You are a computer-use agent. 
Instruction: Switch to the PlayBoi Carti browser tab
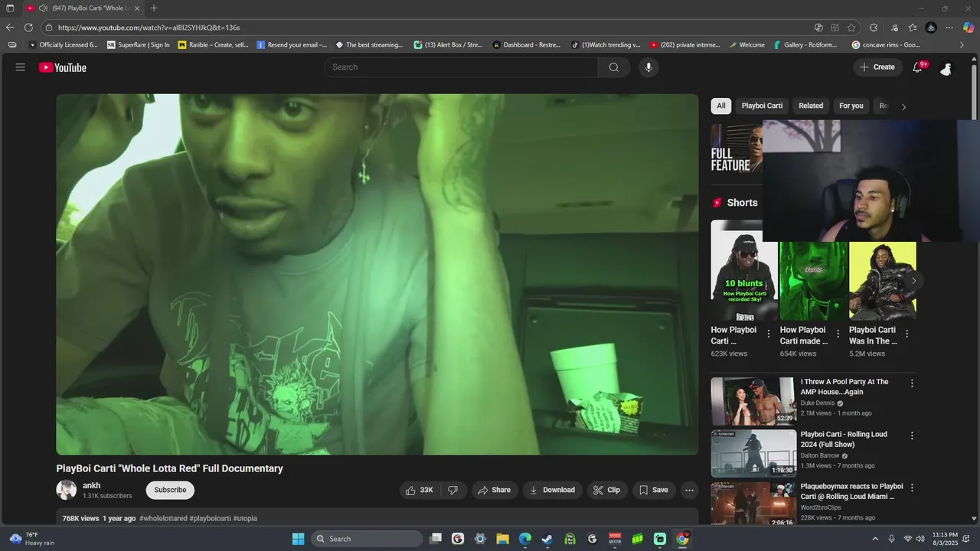(x=83, y=8)
